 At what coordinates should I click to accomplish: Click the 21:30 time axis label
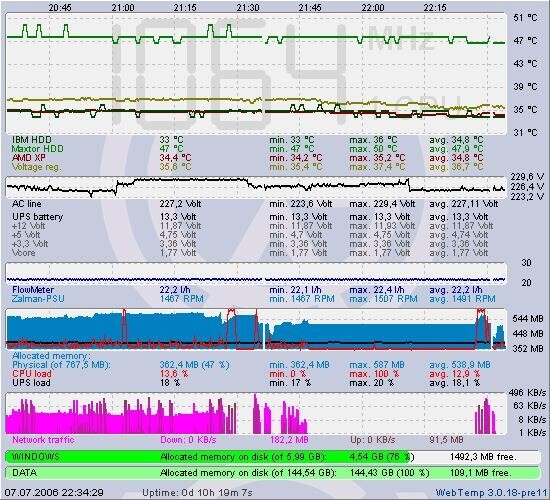click(248, 7)
